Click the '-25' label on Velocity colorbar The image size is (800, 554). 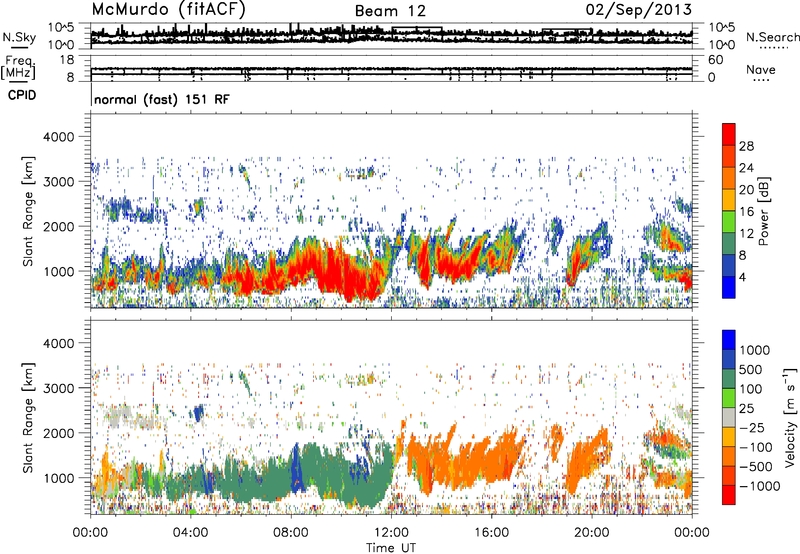coord(754,427)
